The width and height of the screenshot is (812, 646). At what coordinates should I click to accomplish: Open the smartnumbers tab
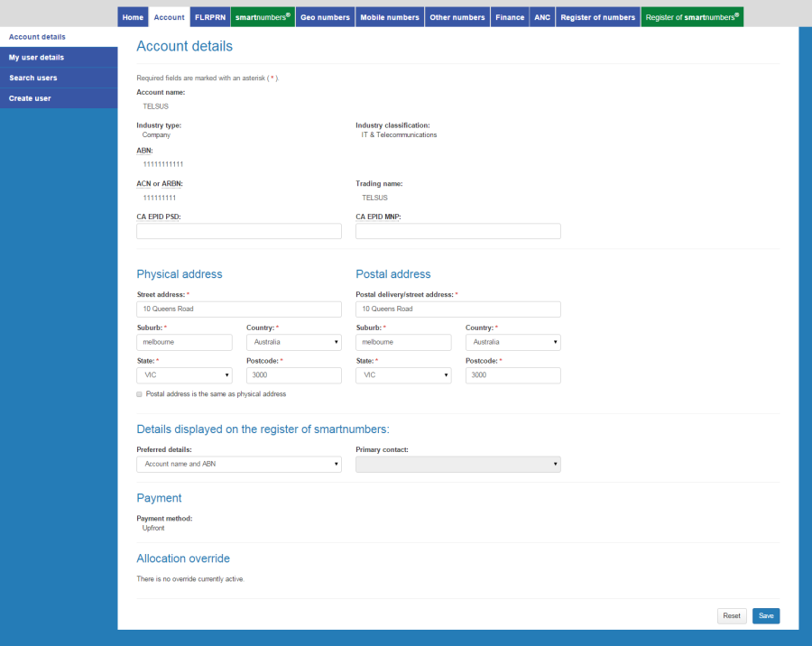263,16
